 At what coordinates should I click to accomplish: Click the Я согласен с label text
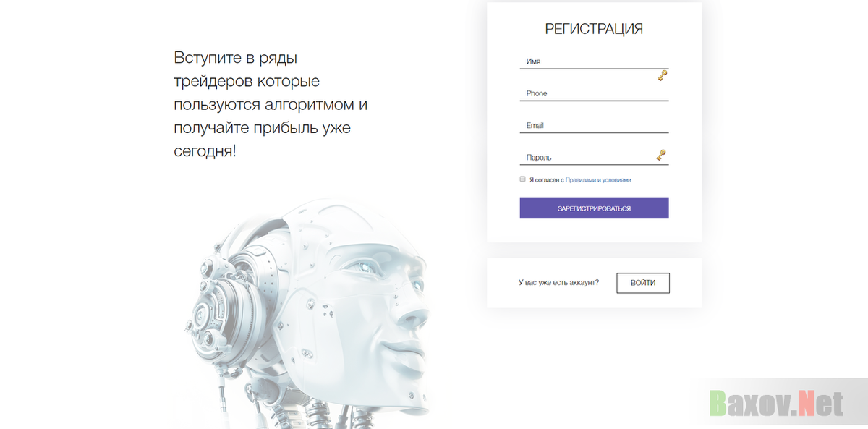coord(546,179)
